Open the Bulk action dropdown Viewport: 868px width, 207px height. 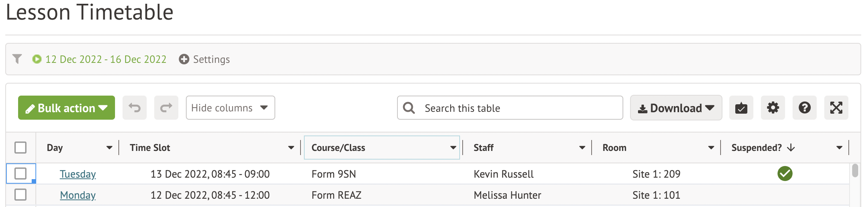[66, 108]
